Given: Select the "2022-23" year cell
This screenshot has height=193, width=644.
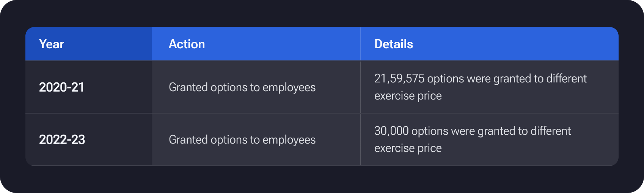Looking at the screenshot, I should 62,140.
